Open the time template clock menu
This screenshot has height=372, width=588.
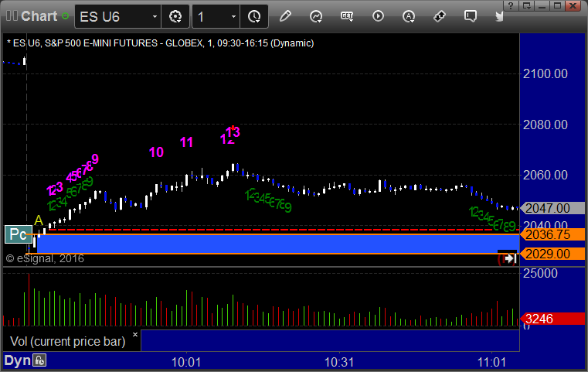[x=254, y=16]
